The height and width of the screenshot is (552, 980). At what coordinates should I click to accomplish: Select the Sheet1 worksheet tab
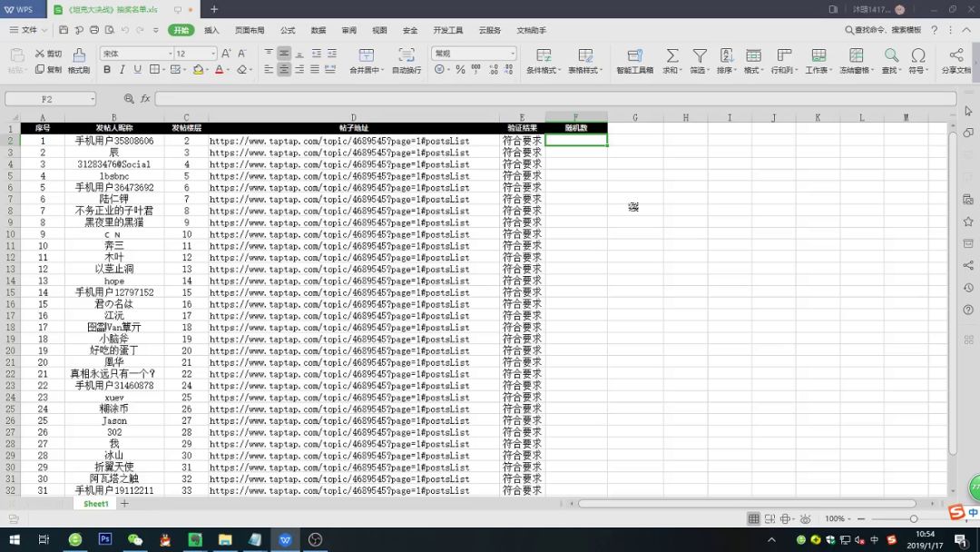pos(95,504)
